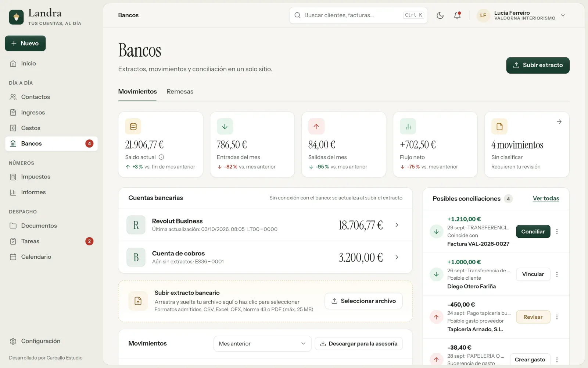Image resolution: width=588 pixels, height=368 pixels.
Task: Click the Flujo neto chart icon
Action: [408, 127]
